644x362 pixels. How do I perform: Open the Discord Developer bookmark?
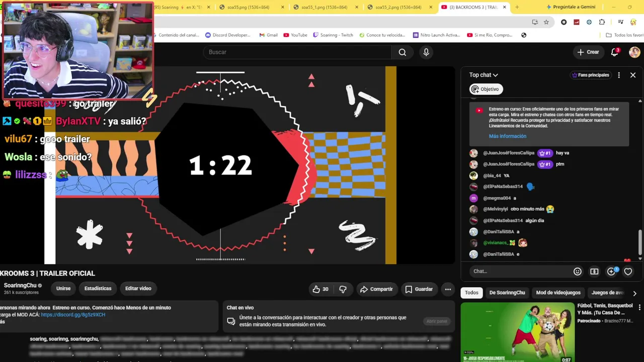point(228,35)
